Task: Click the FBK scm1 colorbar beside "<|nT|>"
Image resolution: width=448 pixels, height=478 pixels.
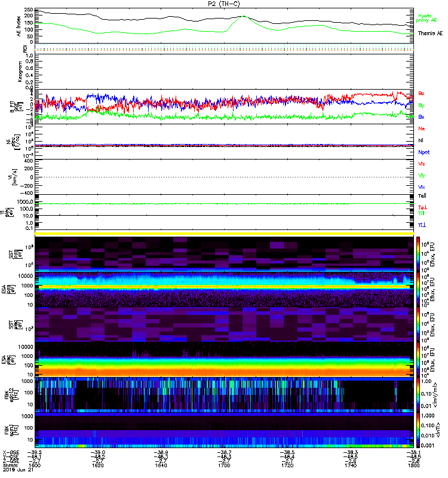Action: coord(418,430)
